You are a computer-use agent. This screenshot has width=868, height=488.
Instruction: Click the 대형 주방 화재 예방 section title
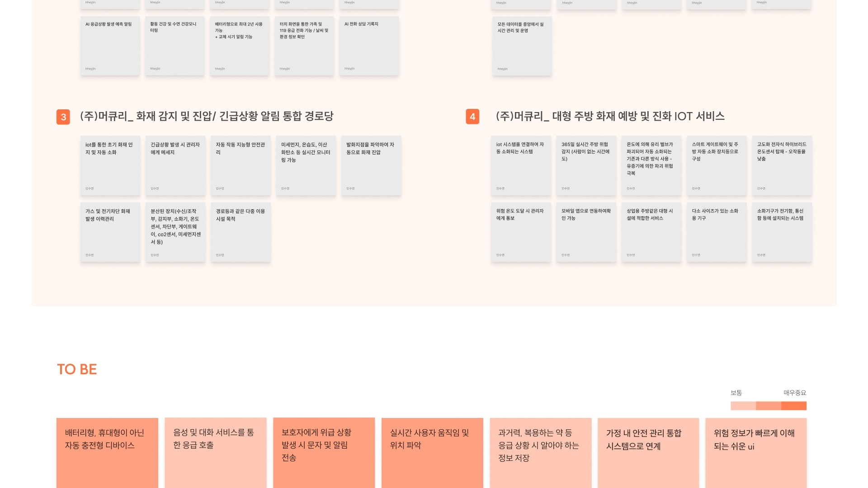pos(610,116)
